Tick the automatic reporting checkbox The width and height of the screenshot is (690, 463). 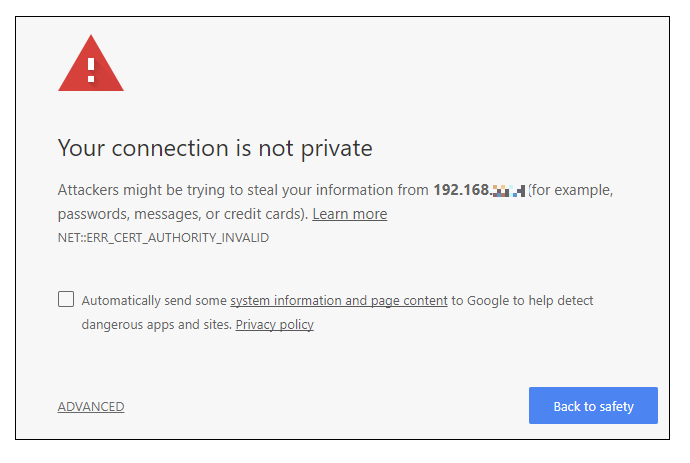66,299
